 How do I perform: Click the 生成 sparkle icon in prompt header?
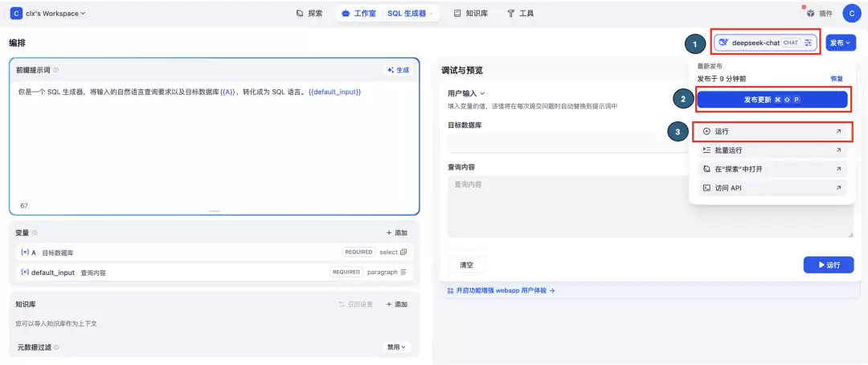coord(391,70)
